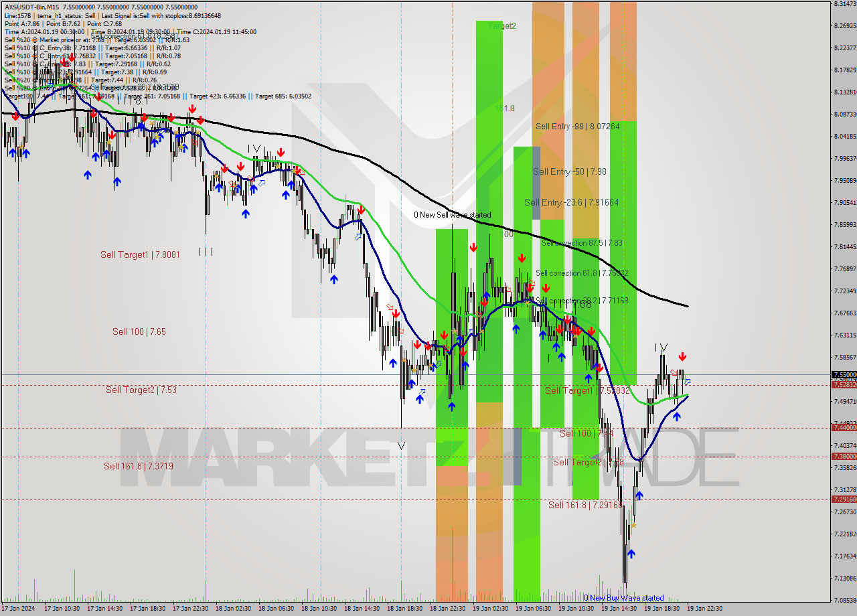Click the red 7.52832 price tag

coord(844,385)
